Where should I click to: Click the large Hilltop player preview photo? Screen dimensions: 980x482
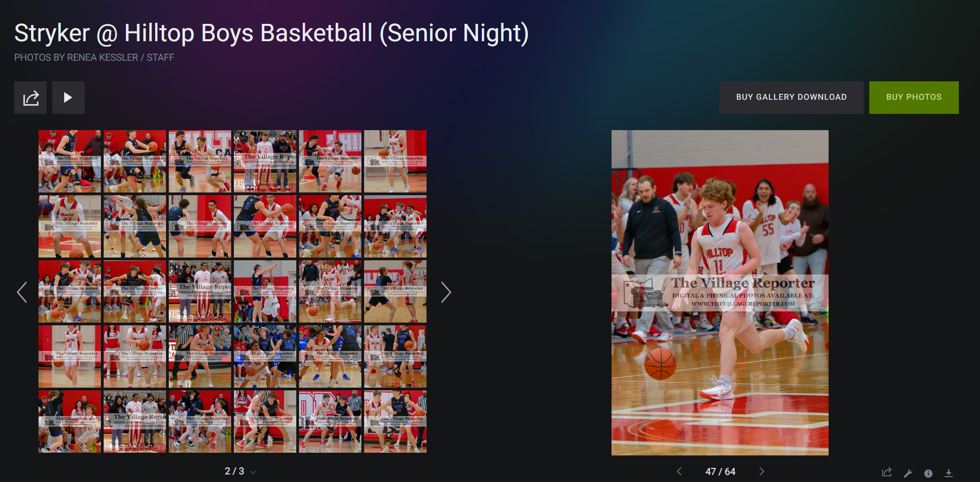point(720,292)
